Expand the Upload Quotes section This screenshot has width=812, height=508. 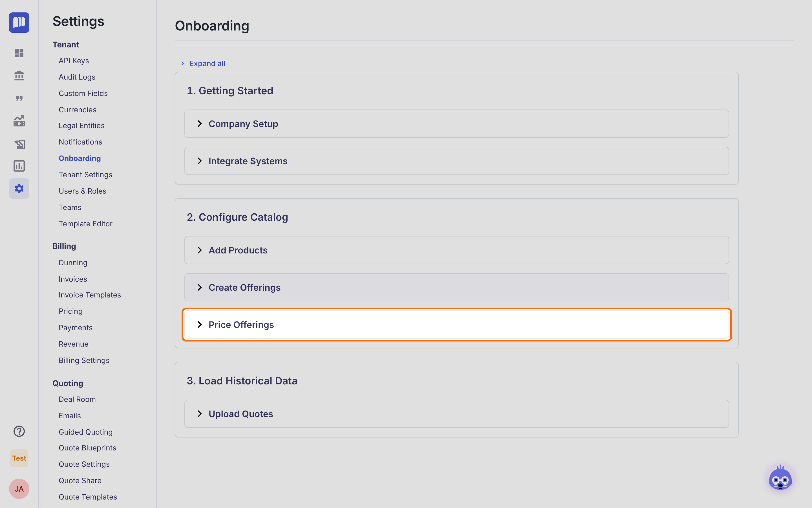click(457, 413)
